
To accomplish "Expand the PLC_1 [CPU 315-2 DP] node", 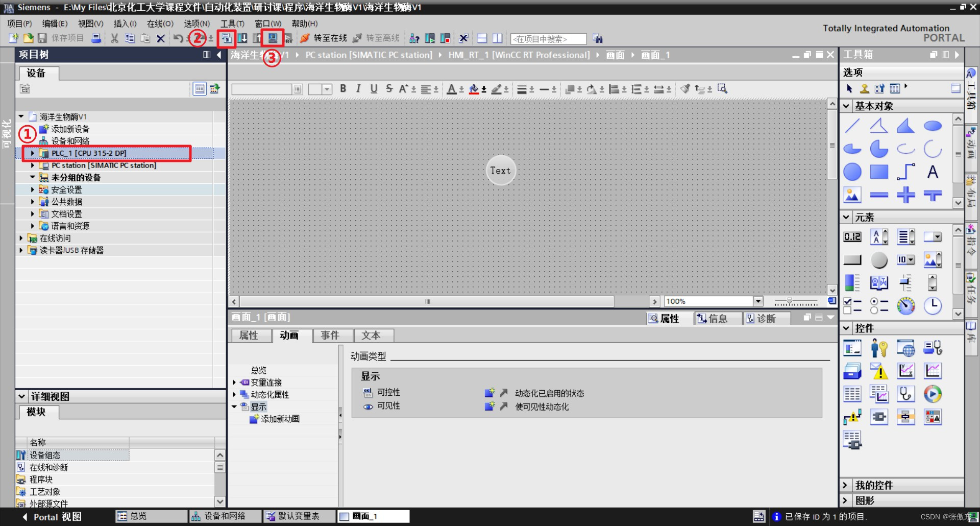I will [32, 153].
